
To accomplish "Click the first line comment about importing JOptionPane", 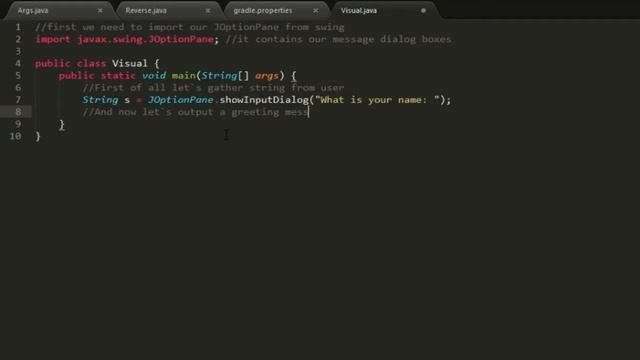I will [190, 27].
